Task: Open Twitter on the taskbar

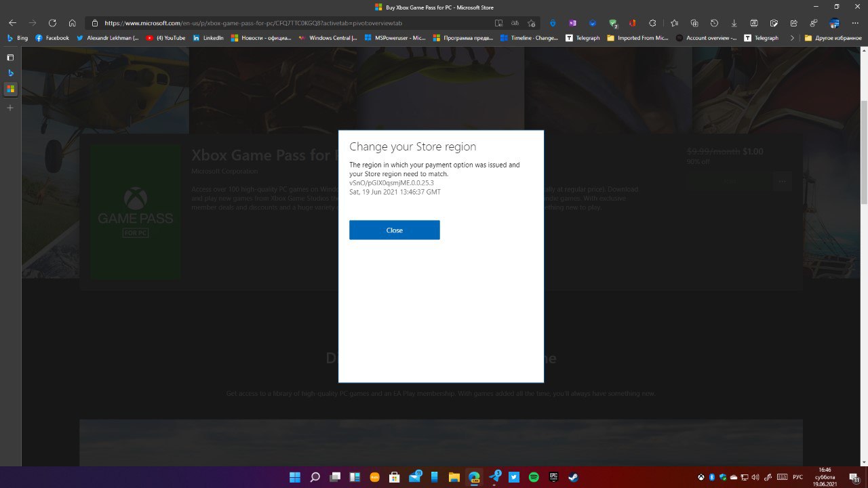Action: (514, 477)
